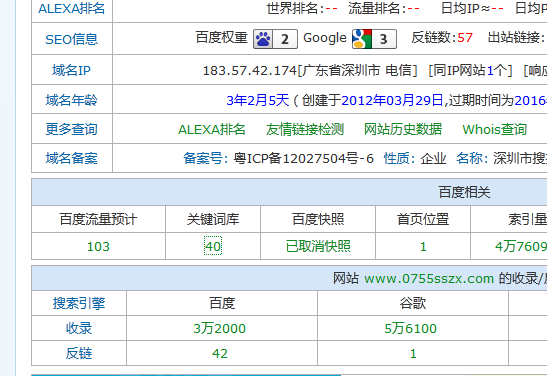Click 首页位置 column header
The height and width of the screenshot is (376, 547).
point(423,219)
